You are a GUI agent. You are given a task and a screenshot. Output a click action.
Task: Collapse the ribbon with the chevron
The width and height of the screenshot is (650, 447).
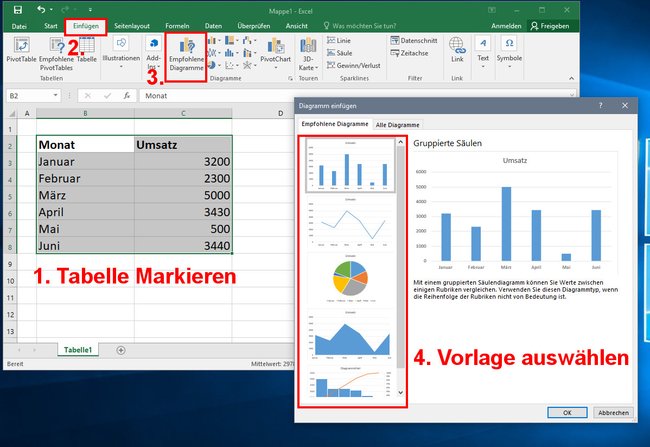(571, 78)
